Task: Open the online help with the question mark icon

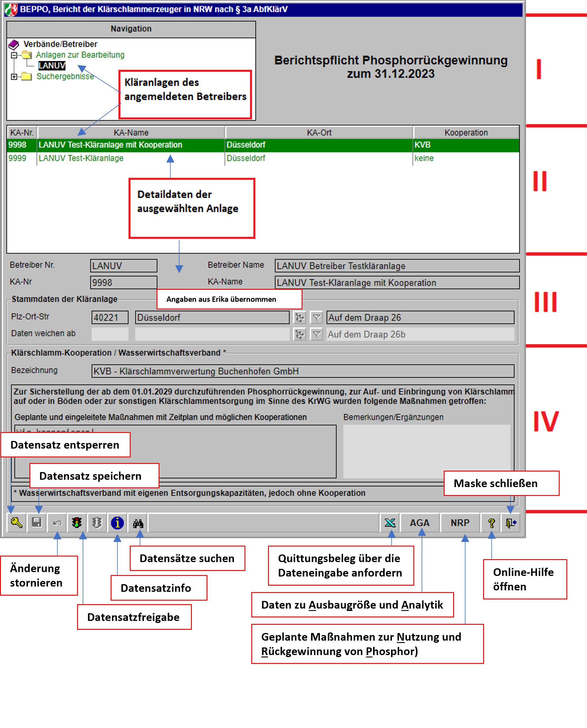Action: click(491, 523)
